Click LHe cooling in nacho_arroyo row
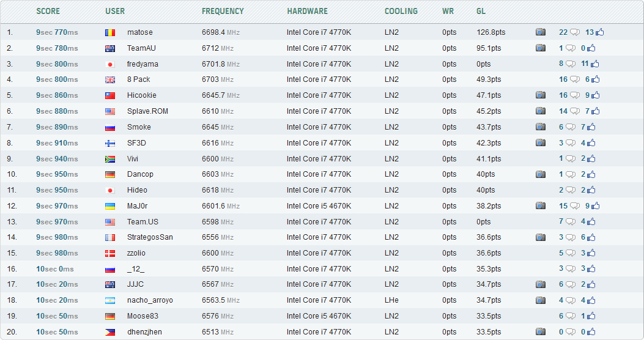Viewport: 644px width, 340px height. 391,300
